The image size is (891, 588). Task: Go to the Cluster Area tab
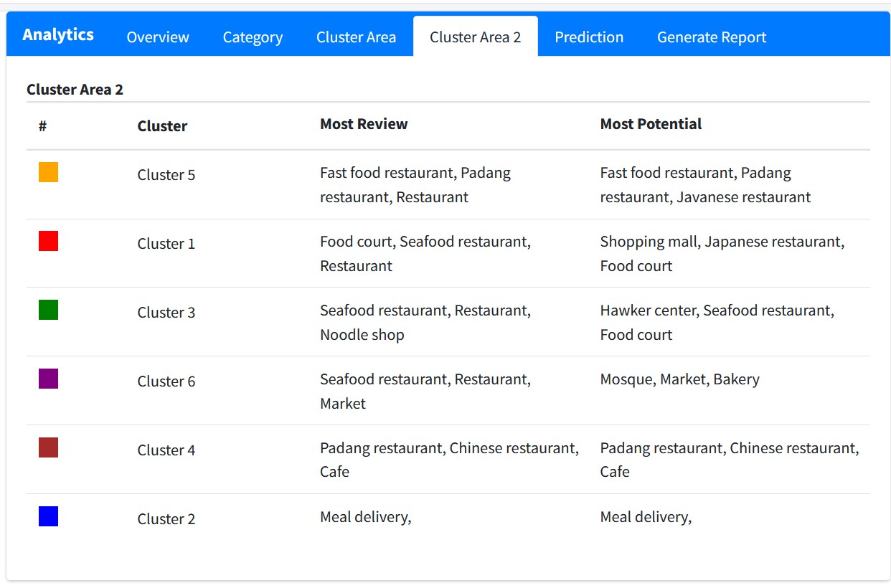pos(356,37)
